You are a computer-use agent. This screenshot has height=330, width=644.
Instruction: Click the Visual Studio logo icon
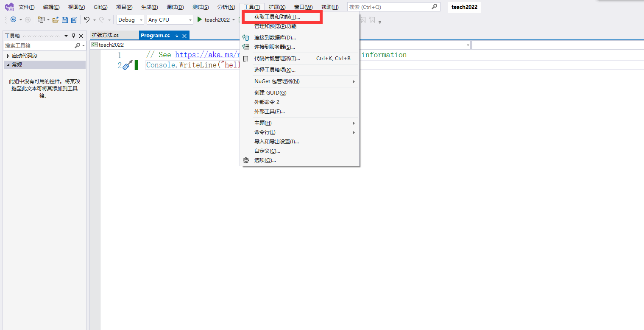[9, 7]
